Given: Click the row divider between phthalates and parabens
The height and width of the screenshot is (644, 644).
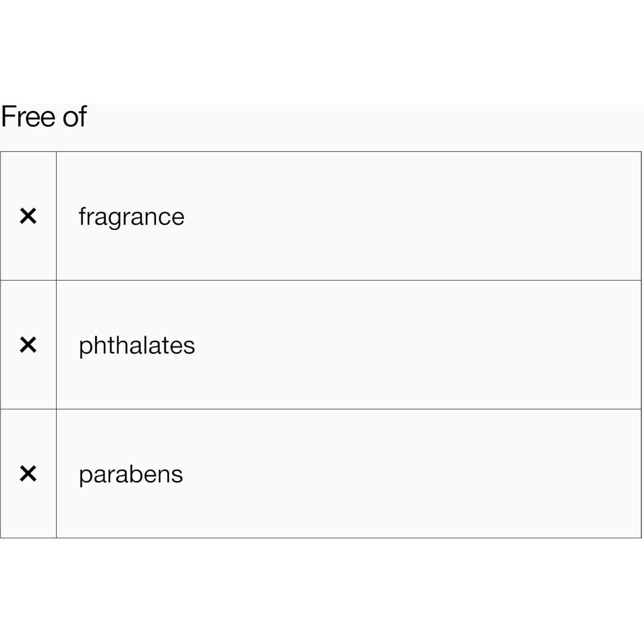Looking at the screenshot, I should [348, 409].
